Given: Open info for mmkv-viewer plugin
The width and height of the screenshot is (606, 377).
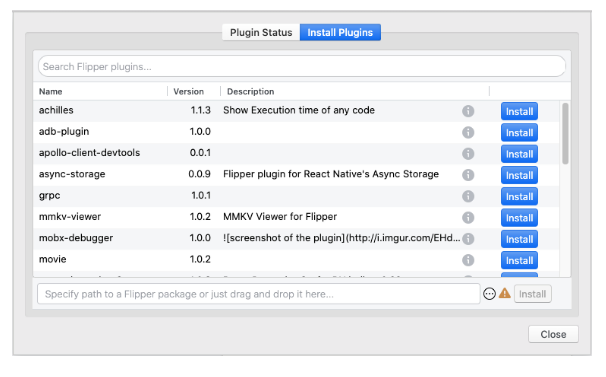Looking at the screenshot, I should [x=468, y=217].
